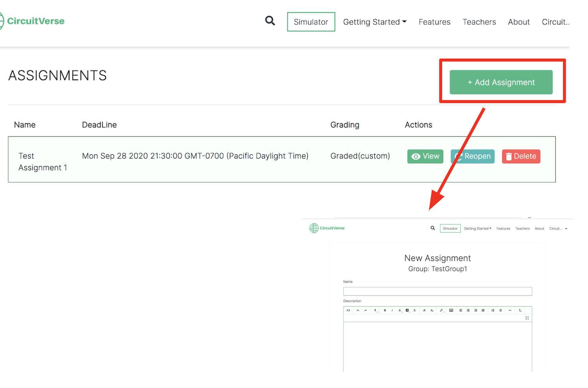The image size is (588, 388).
Task: Open the Features menu item
Action: click(434, 22)
